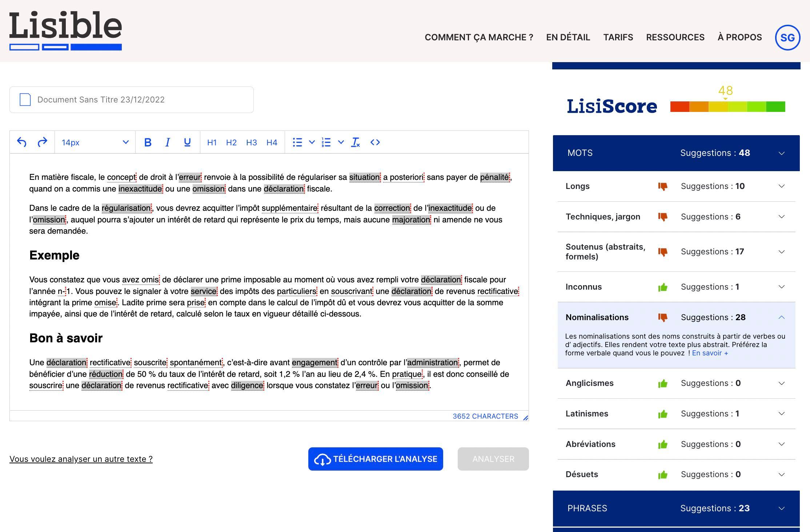Click the LisiScore color gauge
This screenshot has width=810, height=532.
[x=727, y=106]
